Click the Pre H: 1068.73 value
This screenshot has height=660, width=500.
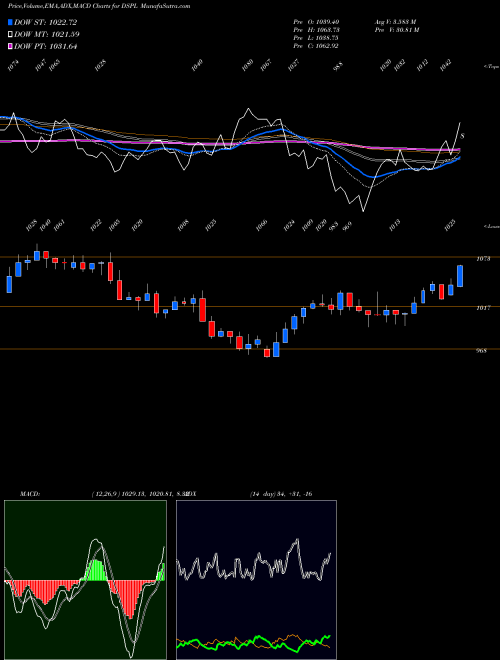(316, 30)
